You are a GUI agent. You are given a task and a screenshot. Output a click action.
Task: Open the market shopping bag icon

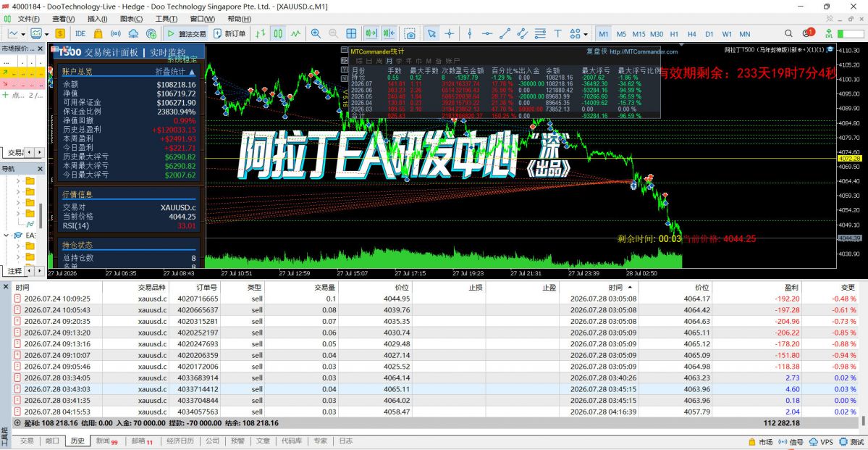[98, 34]
